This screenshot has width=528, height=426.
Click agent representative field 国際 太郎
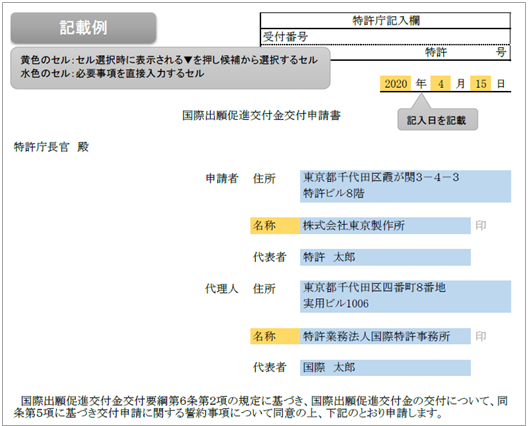click(x=385, y=367)
